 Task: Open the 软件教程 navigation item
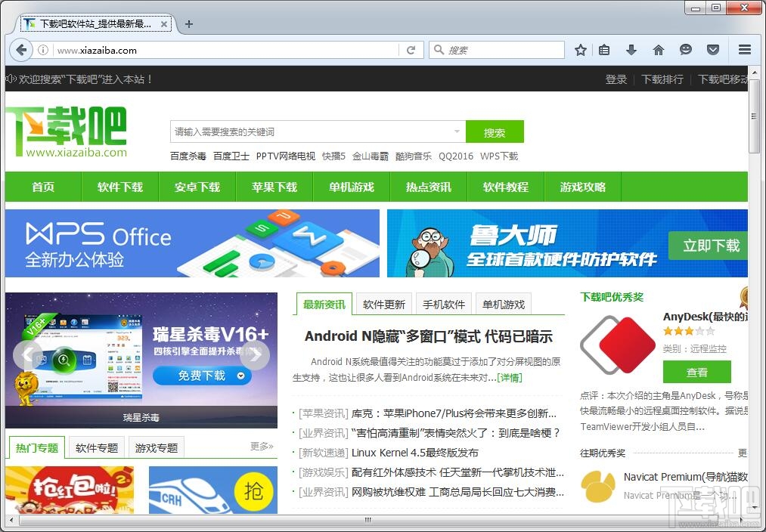(506, 187)
